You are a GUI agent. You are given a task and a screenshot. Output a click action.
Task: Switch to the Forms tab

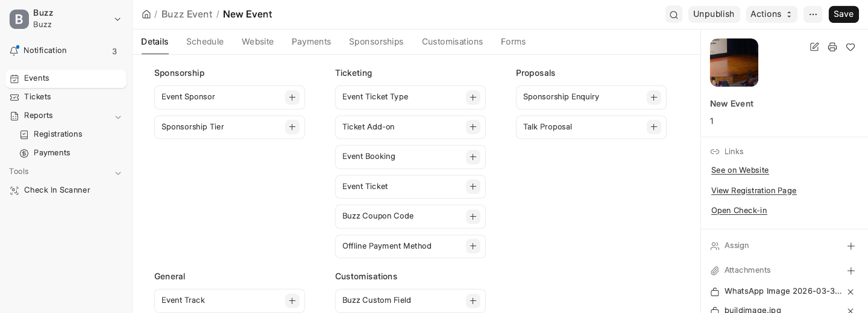pyautogui.click(x=514, y=42)
